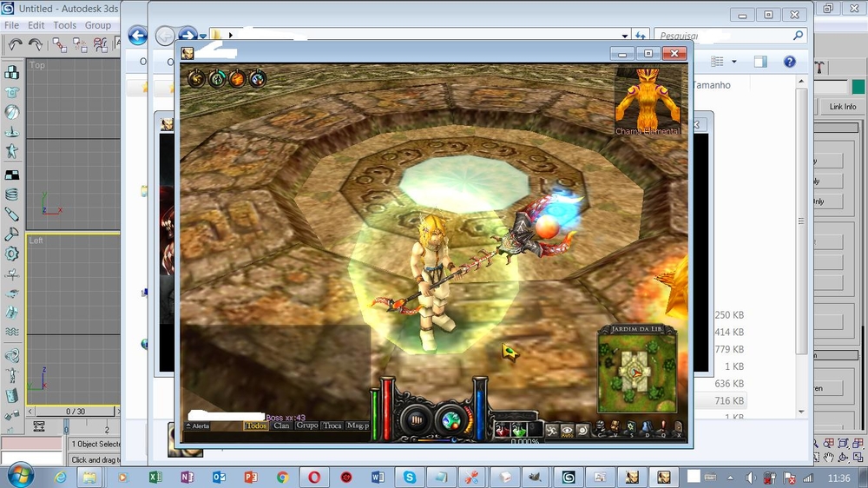Click the Chama Elemental target portrait
The image size is (868, 488).
[648, 101]
